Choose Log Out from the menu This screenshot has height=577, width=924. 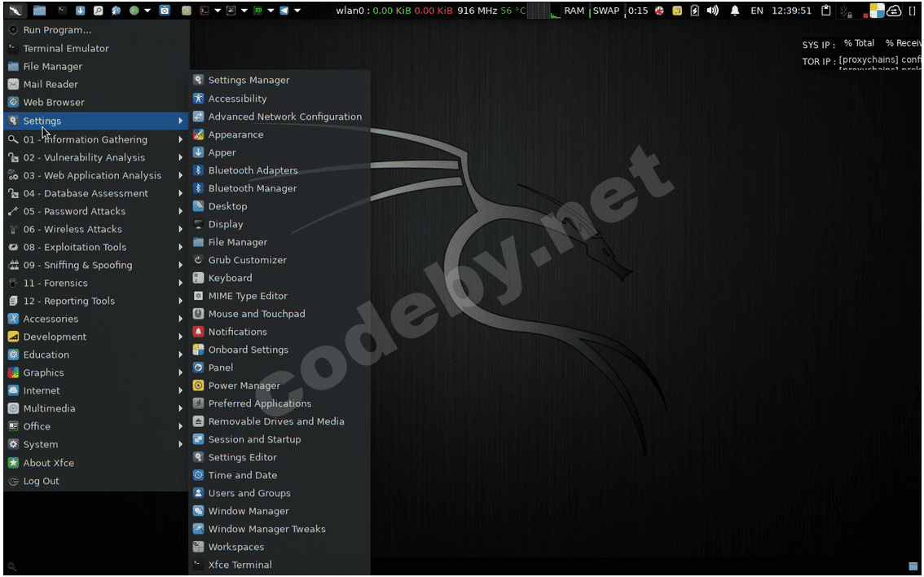[96, 481]
